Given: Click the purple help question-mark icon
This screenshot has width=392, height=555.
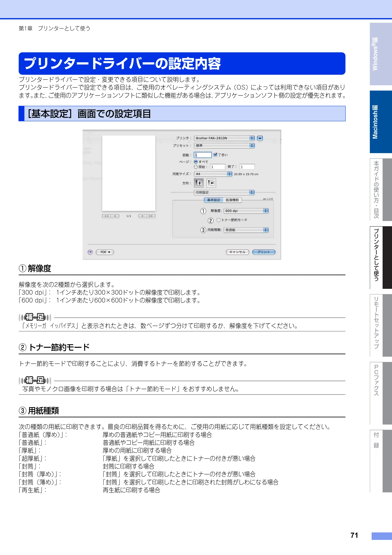Looking at the screenshot, I should [90, 252].
